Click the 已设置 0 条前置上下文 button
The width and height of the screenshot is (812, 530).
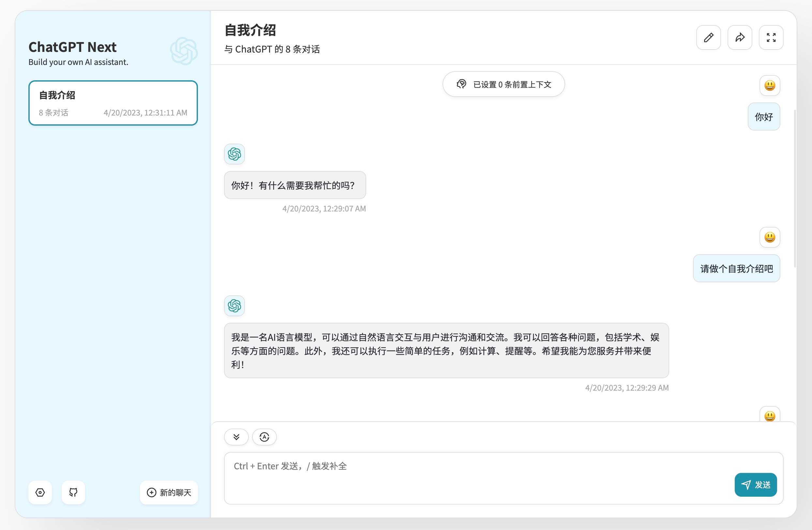(504, 84)
